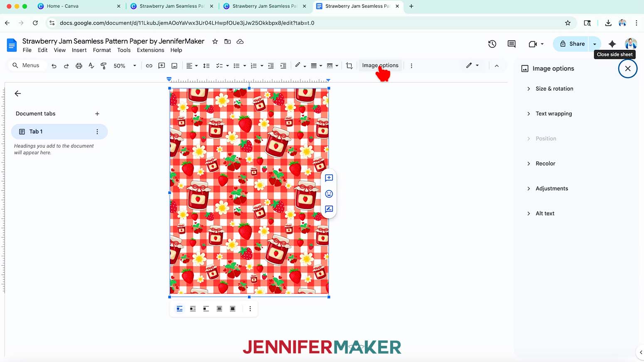Image resolution: width=644 pixels, height=362 pixels.
Task: Open the Insert menu
Action: (79, 50)
